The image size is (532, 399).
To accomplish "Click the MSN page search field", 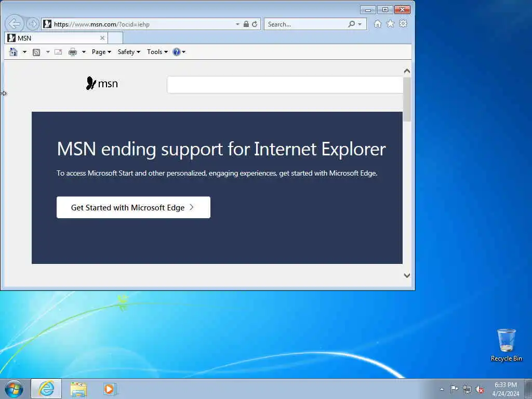I will point(285,85).
